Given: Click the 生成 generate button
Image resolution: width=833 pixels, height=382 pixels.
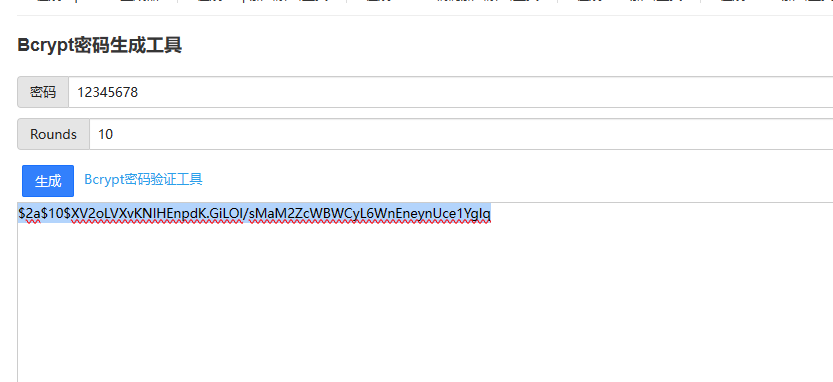Looking at the screenshot, I should click(48, 181).
